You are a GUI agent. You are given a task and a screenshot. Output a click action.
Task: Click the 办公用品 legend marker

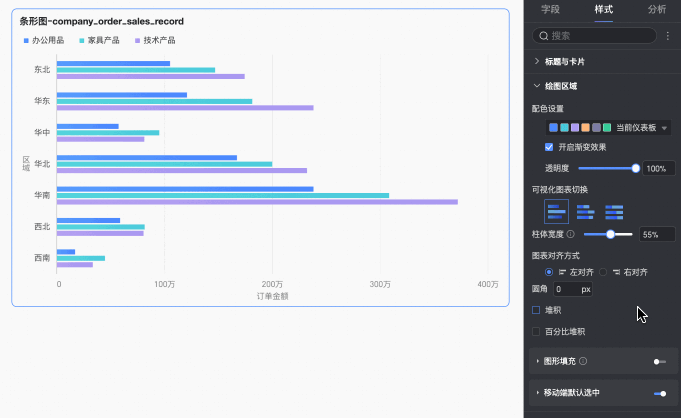pos(26,41)
